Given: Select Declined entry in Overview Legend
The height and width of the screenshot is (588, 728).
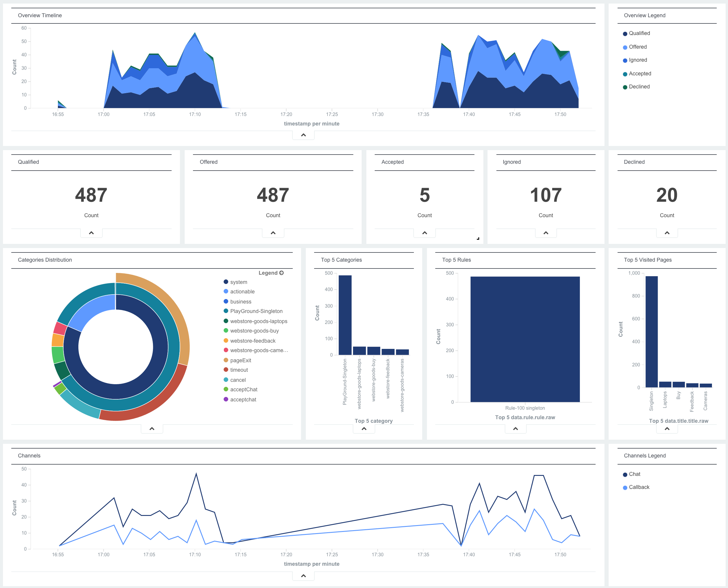Looking at the screenshot, I should 639,87.
